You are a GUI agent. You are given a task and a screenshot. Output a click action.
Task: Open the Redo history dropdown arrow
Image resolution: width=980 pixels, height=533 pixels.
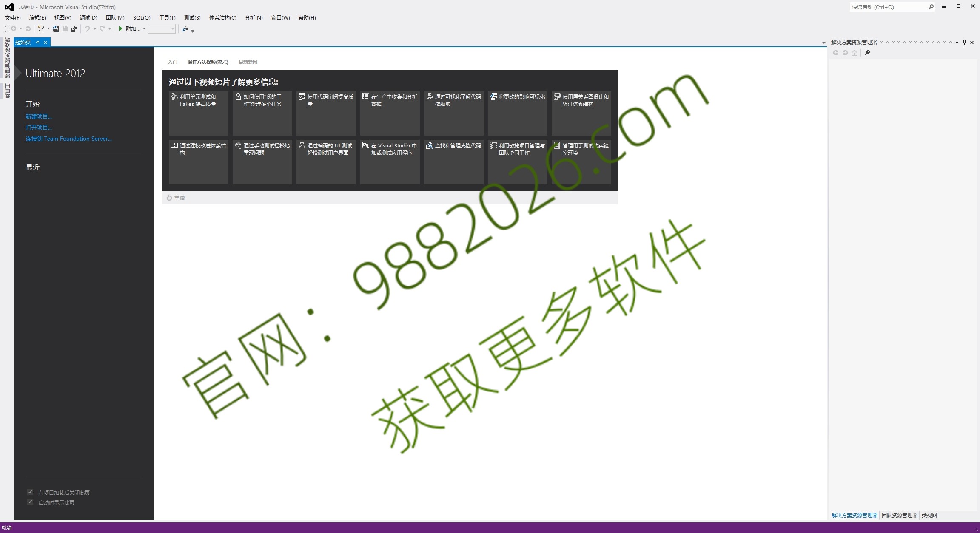coord(109,29)
